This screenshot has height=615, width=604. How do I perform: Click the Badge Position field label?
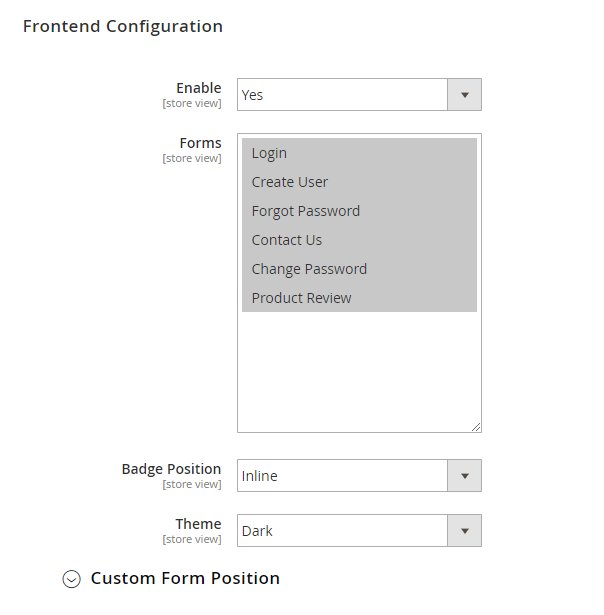[x=172, y=469]
